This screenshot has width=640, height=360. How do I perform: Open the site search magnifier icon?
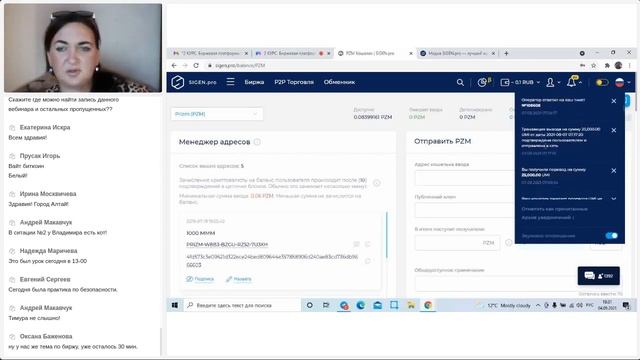(460, 82)
